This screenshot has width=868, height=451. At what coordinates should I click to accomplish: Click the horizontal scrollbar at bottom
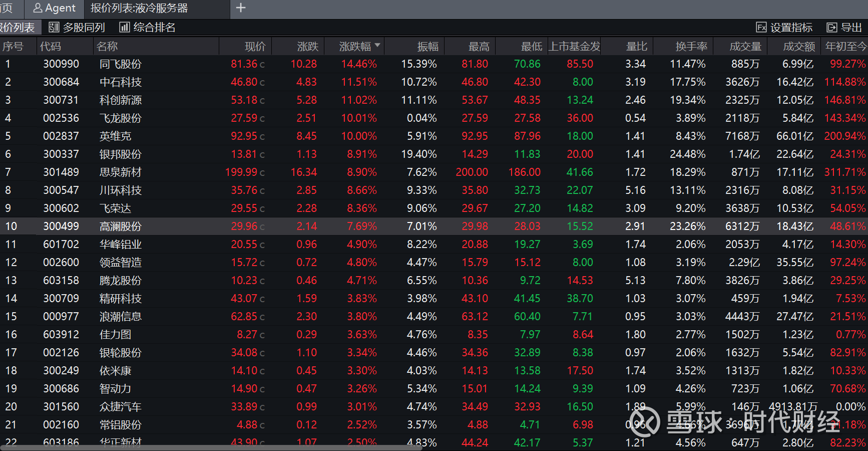pos(210,447)
